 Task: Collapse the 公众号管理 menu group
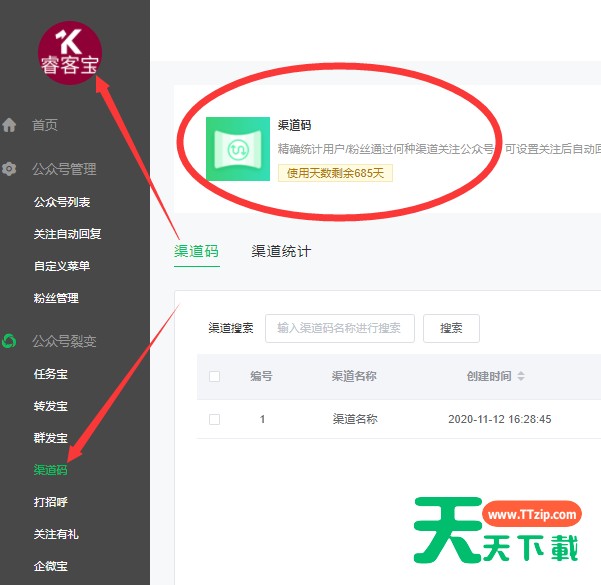[x=64, y=169]
